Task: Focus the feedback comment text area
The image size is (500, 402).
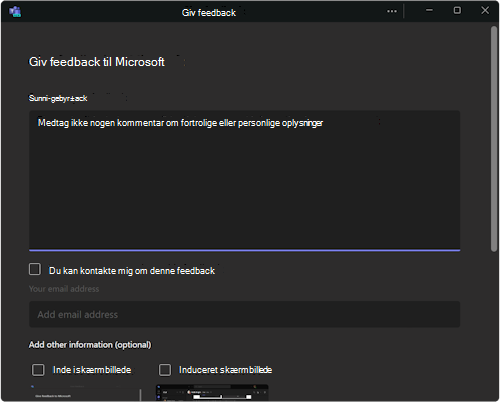Action: pos(244,180)
